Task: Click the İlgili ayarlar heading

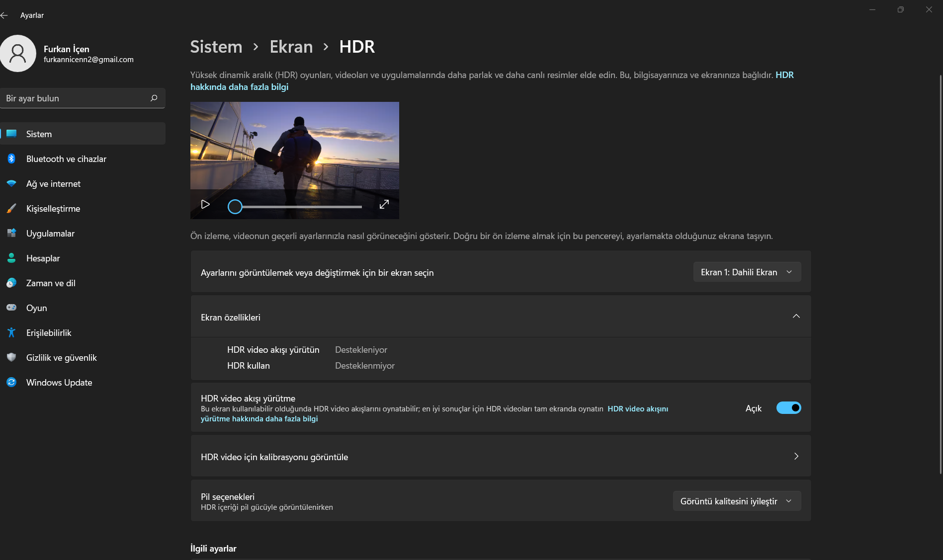Action: (213, 548)
